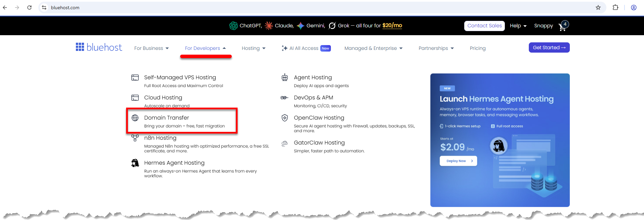Click the Launch Hermes Agent Hosting heading
This screenshot has height=220, width=644.
(x=497, y=99)
